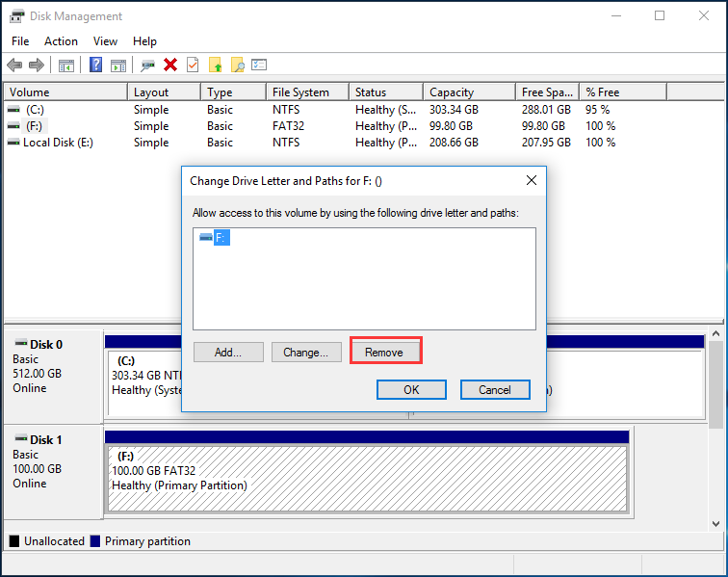Click the folder with magnifier icon
The image size is (728, 577).
click(237, 65)
